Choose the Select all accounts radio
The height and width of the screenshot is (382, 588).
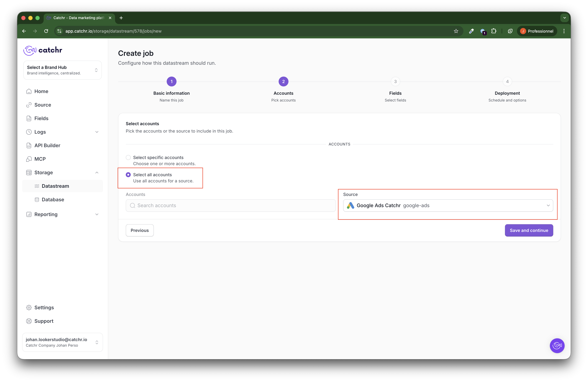[128, 175]
